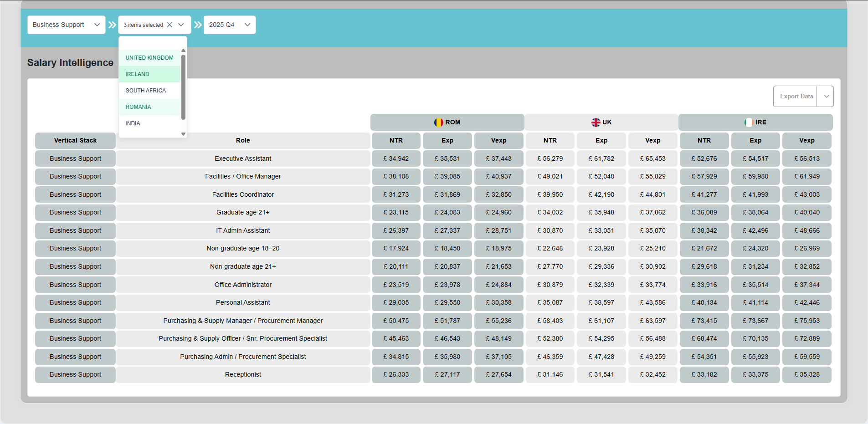Click the £ 70,135 cell
868x424 pixels.
tap(755, 339)
